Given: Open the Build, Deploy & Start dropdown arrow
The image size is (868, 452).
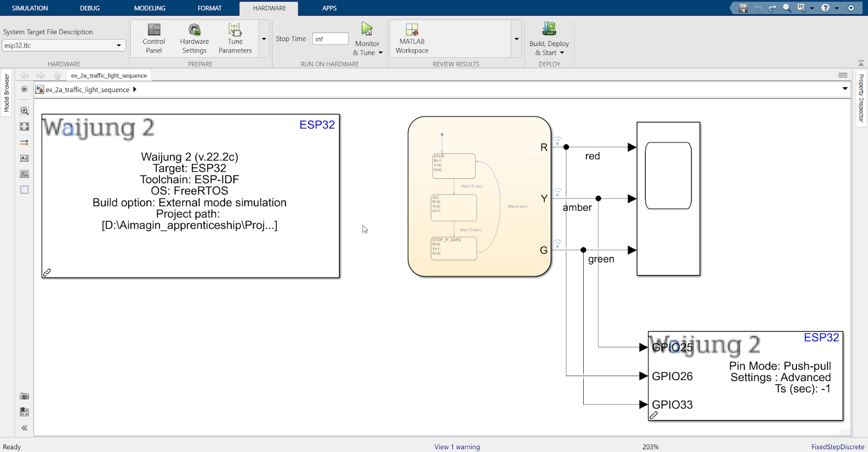Looking at the screenshot, I should (x=562, y=53).
